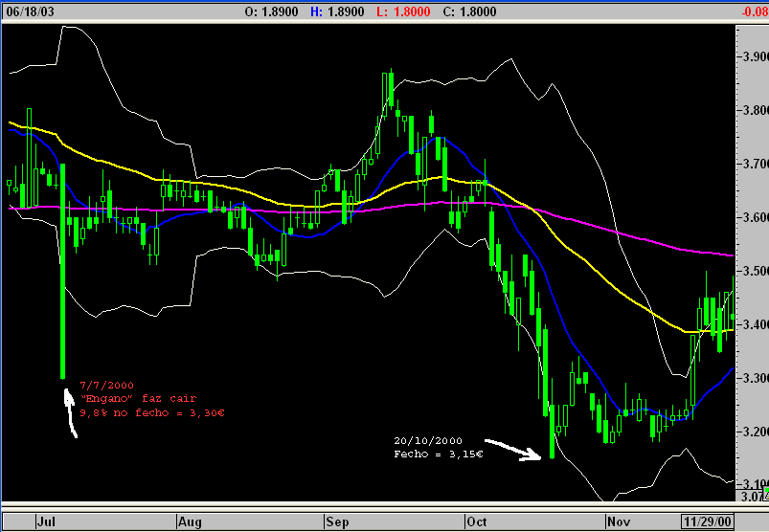Click the open value O: 1.8900
The height and width of the screenshot is (532, 769).
point(271,11)
